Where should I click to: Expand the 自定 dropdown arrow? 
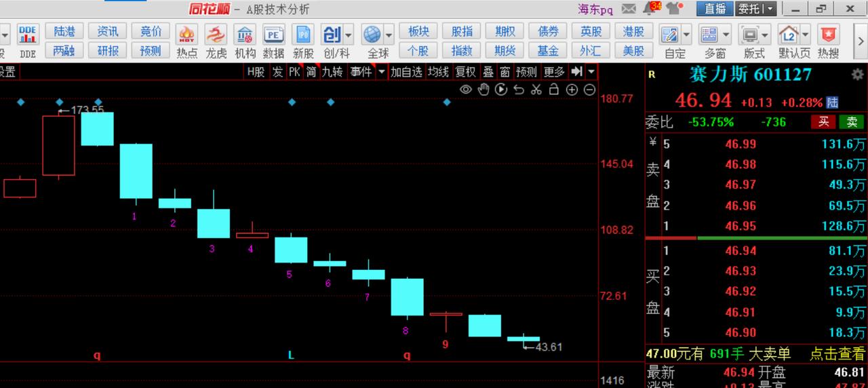[x=687, y=34]
